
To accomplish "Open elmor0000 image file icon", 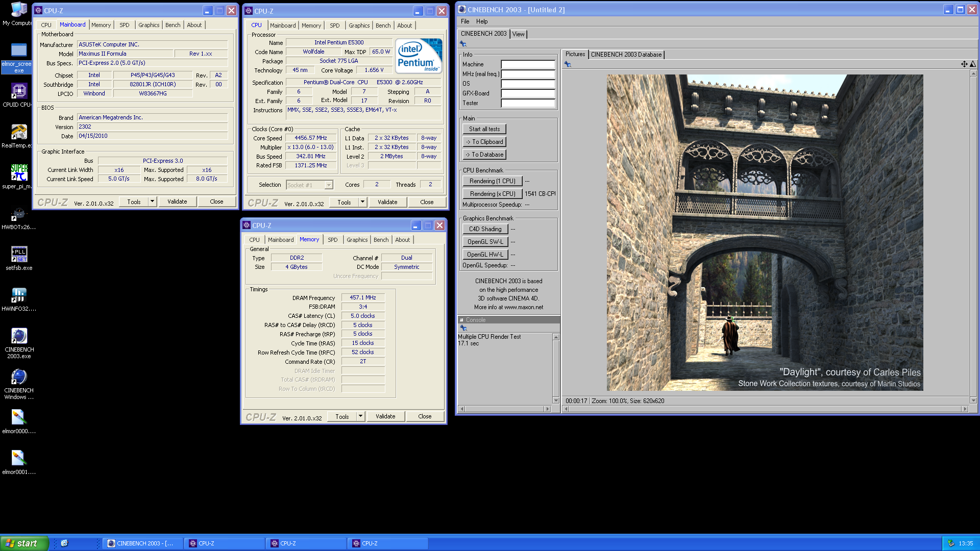I will [18, 421].
